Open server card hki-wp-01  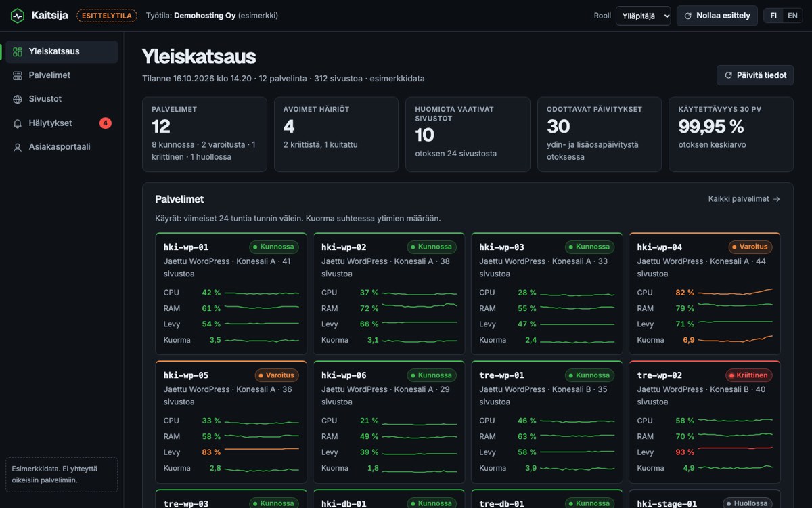coord(231,293)
